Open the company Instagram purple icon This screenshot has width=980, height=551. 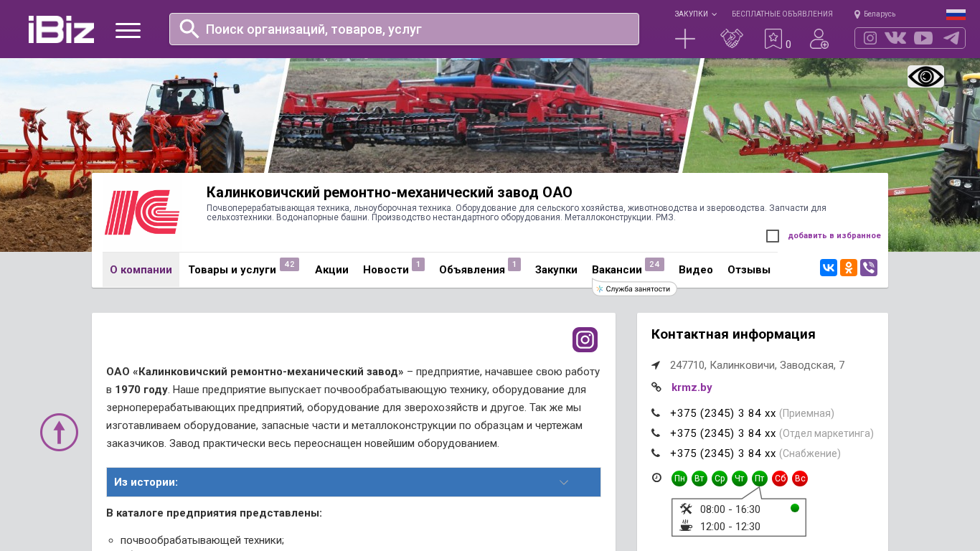click(585, 340)
